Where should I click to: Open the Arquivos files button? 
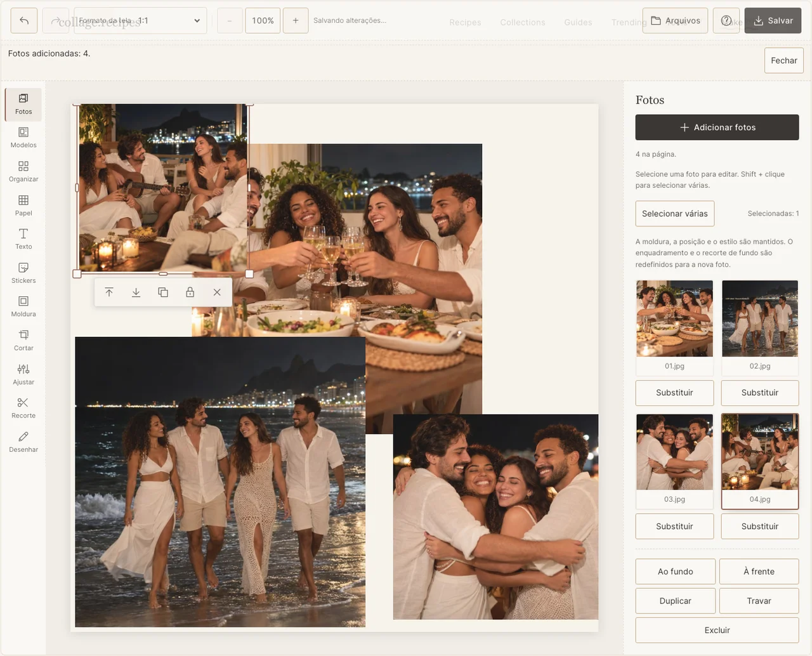(x=675, y=20)
